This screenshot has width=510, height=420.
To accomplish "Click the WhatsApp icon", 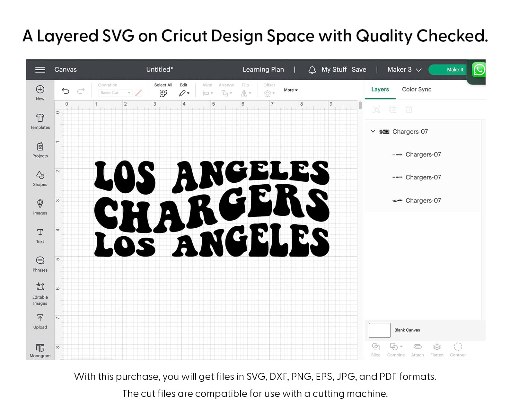I will [x=479, y=70].
